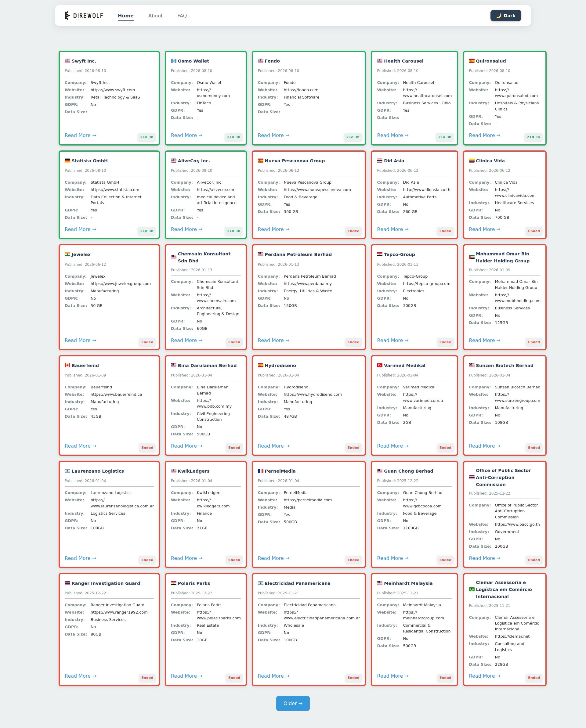Click flag beside Sunzen Biotech Berhad
This screenshot has width=586, height=728.
point(472,365)
